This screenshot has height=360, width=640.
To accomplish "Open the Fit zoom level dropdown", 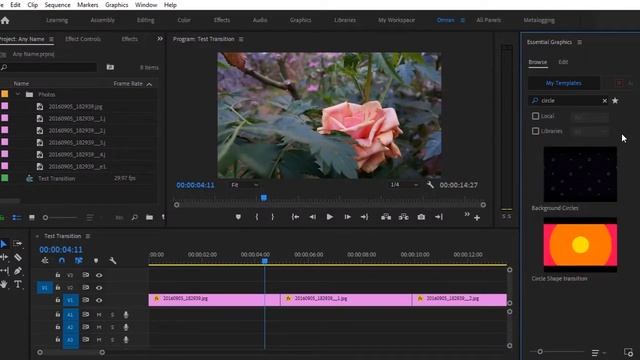I will pyautogui.click(x=245, y=185).
